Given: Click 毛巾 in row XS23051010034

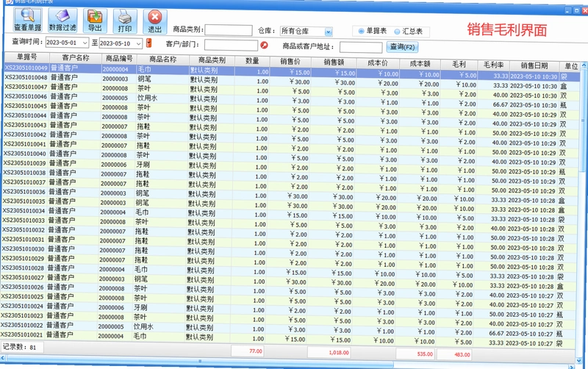Looking at the screenshot, I should pyautogui.click(x=142, y=212).
